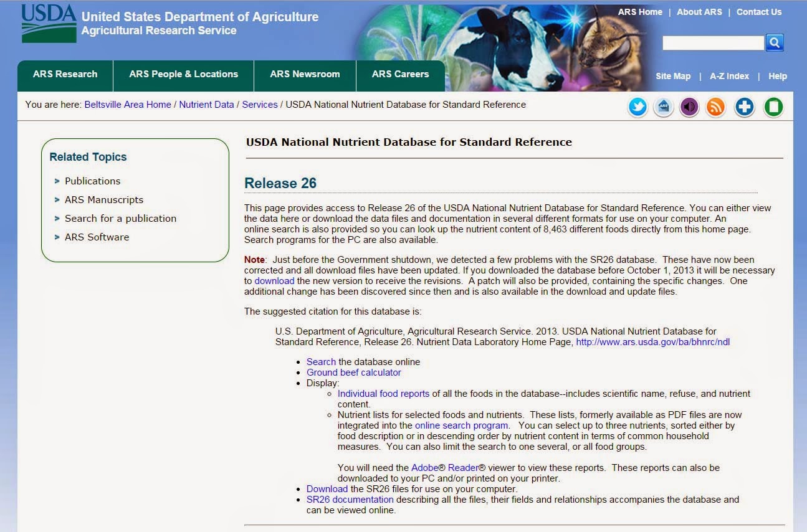Image resolution: width=807 pixels, height=532 pixels.
Task: Click Search the database online link
Action: pyautogui.click(x=321, y=362)
